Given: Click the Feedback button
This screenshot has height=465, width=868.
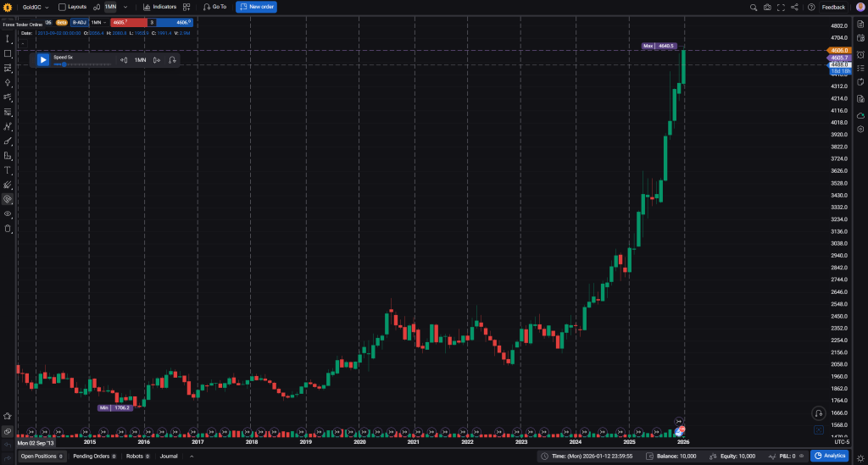Looking at the screenshot, I should (833, 7).
